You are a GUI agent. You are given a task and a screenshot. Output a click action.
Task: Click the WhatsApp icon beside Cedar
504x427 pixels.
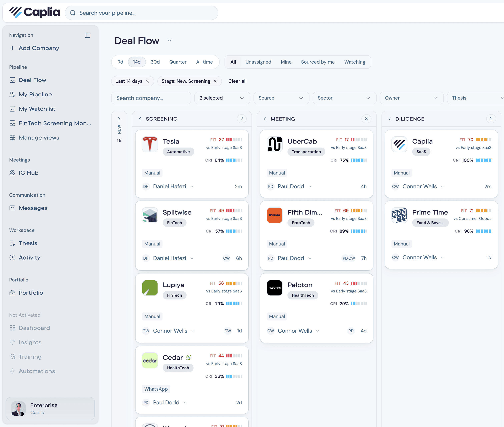[189, 357]
